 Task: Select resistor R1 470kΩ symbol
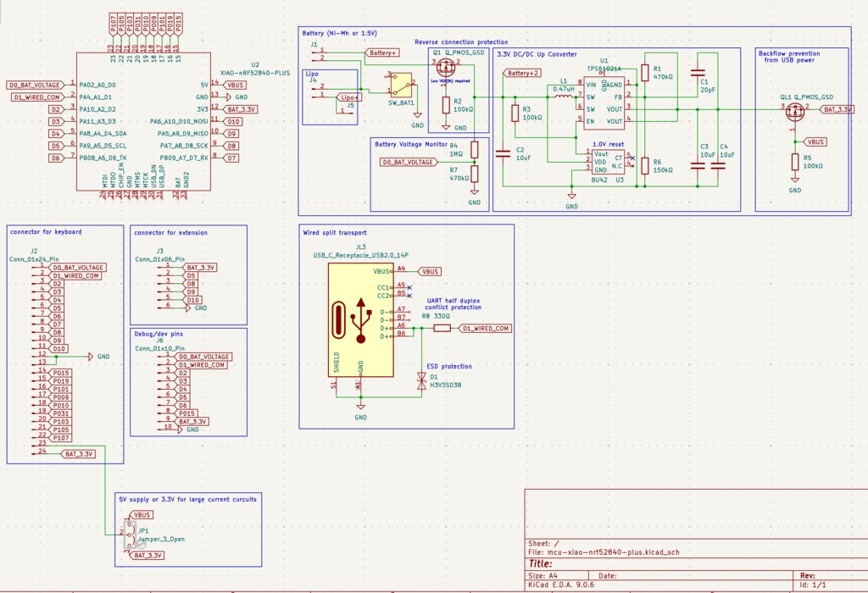click(645, 73)
